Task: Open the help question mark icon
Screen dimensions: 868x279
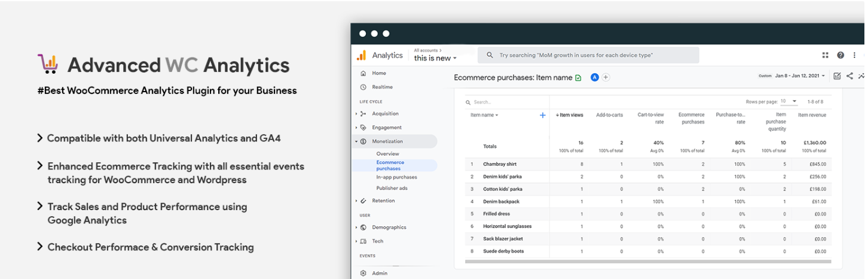Action: click(841, 55)
